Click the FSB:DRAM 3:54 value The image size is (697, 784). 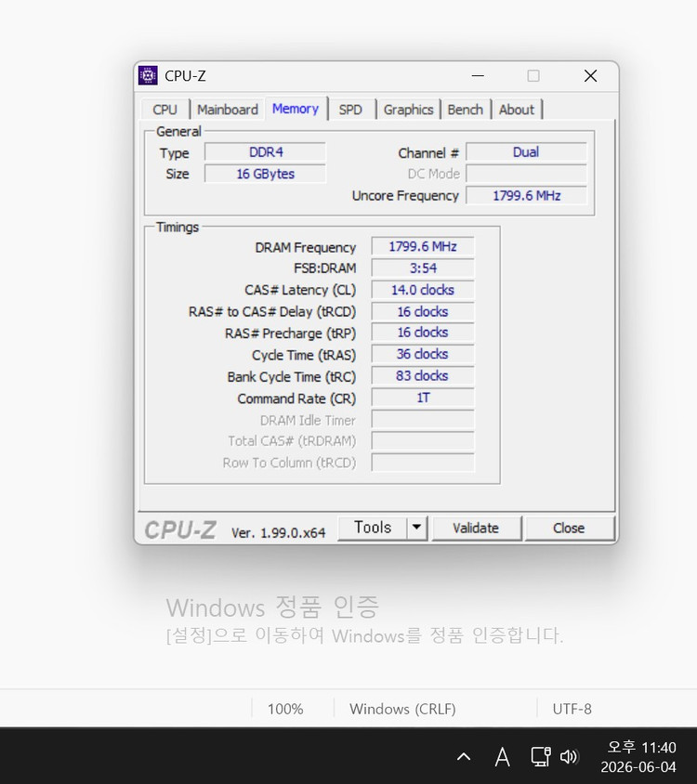point(423,268)
